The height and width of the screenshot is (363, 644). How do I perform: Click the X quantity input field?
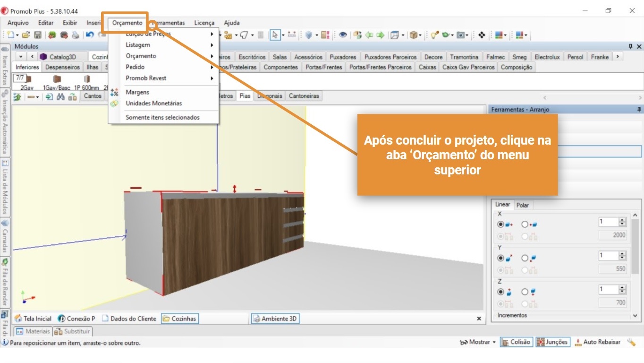click(608, 222)
